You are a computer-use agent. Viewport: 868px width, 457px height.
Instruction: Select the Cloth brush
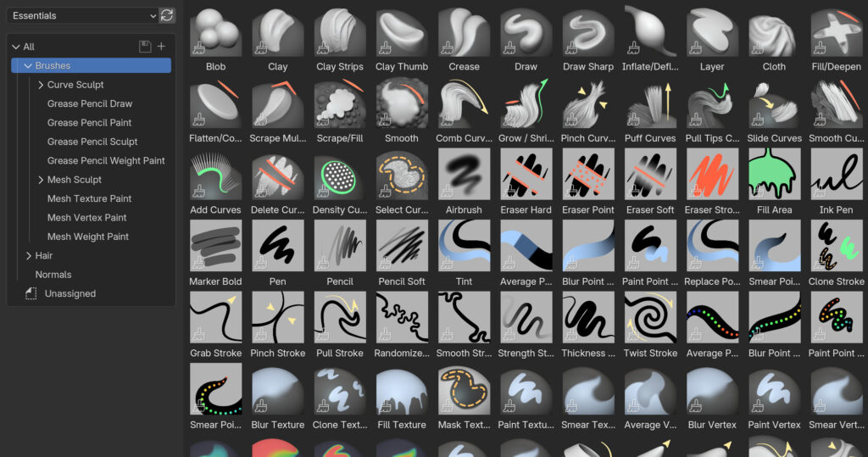point(774,31)
